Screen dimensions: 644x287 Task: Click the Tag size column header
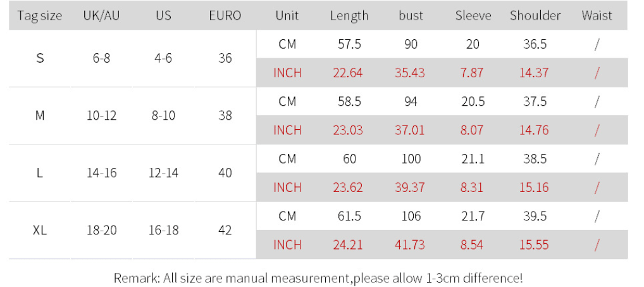40,16
